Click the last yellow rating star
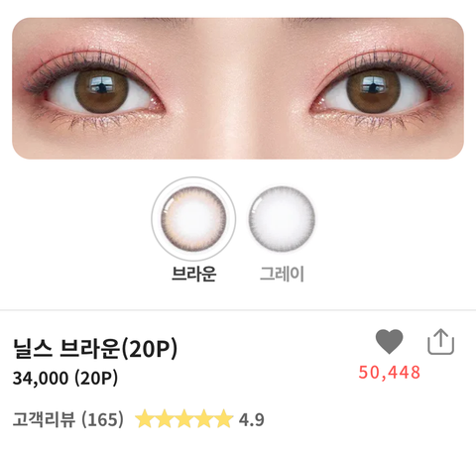The height and width of the screenshot is (449, 476). [224, 418]
